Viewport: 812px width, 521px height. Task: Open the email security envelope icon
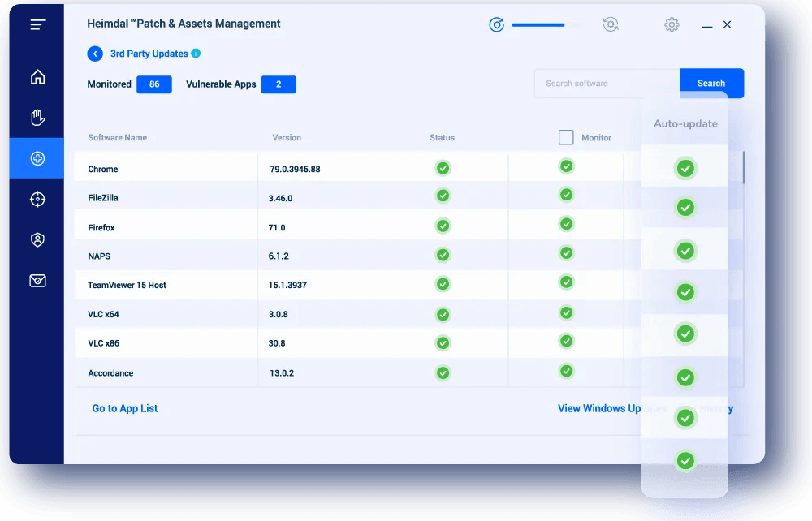click(x=37, y=281)
